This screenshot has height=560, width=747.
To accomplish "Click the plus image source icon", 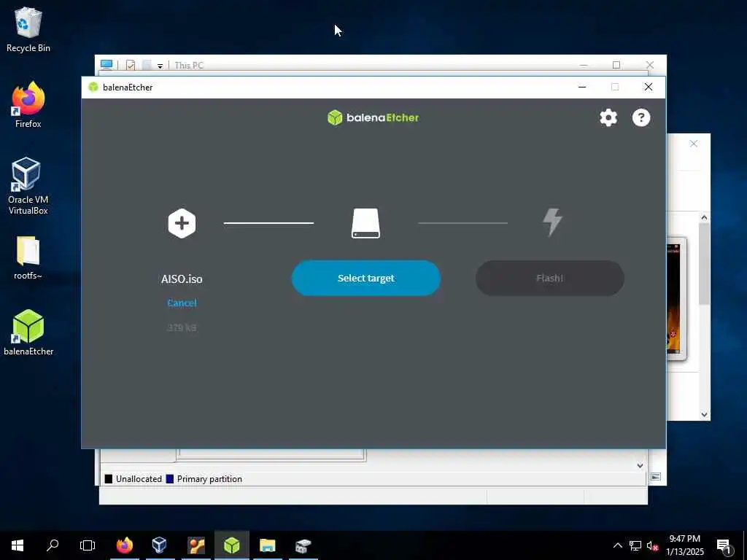I will [x=182, y=223].
